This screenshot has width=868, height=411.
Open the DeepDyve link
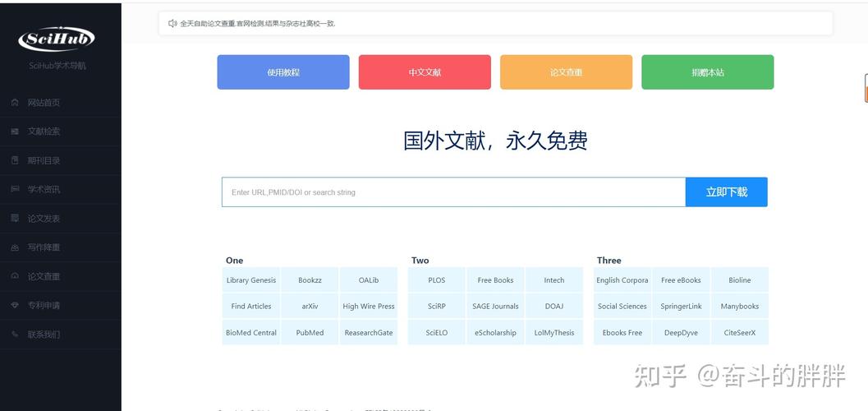coord(681,332)
